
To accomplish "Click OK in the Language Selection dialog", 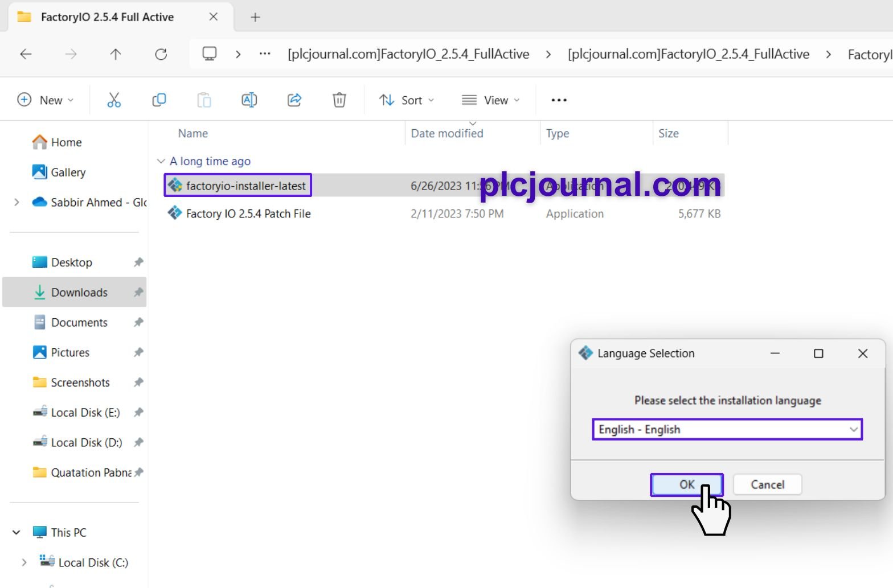I will click(687, 484).
